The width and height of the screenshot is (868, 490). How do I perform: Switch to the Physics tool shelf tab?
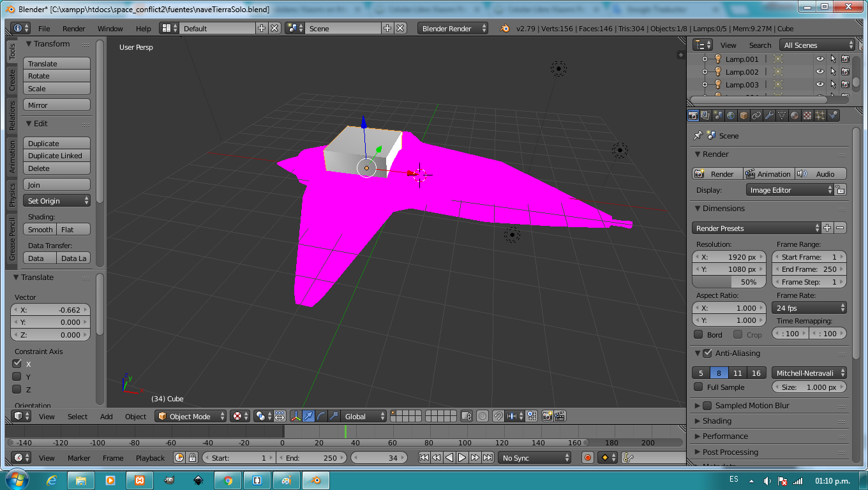click(11, 195)
